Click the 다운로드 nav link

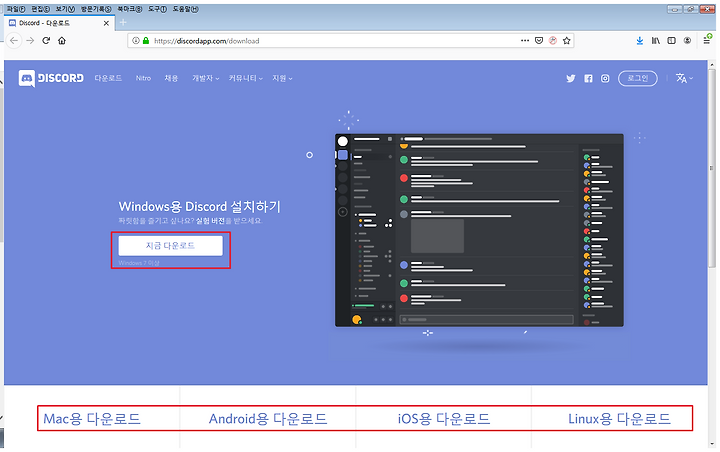tap(108, 78)
